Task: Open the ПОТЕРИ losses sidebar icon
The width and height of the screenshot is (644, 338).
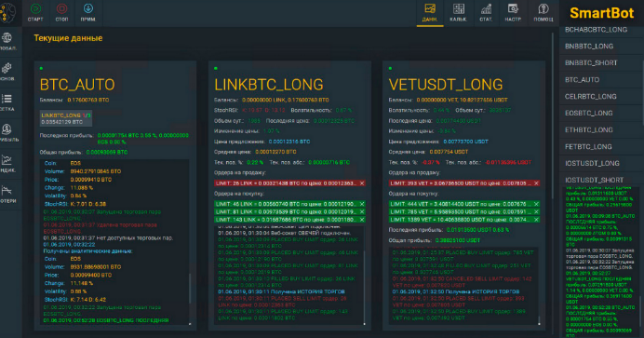Action: tap(7, 190)
